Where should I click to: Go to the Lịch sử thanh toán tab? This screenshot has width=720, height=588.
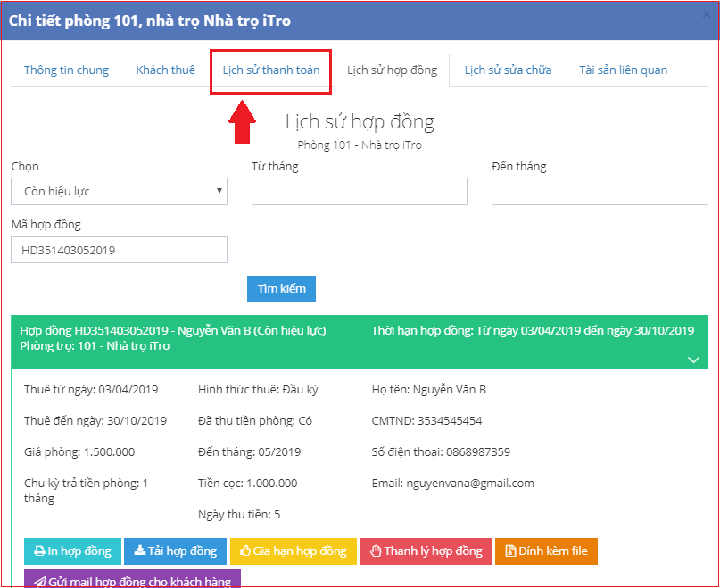pyautogui.click(x=271, y=70)
